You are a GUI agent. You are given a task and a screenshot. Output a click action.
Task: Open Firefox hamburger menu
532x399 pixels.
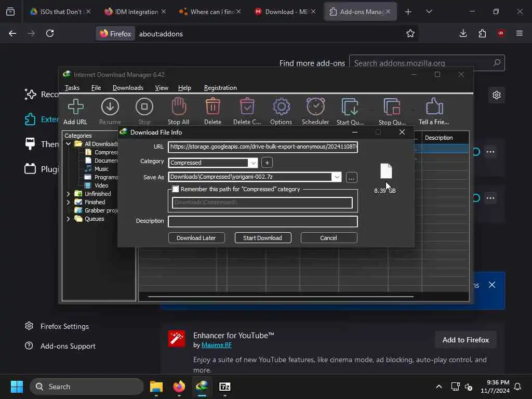tap(520, 33)
